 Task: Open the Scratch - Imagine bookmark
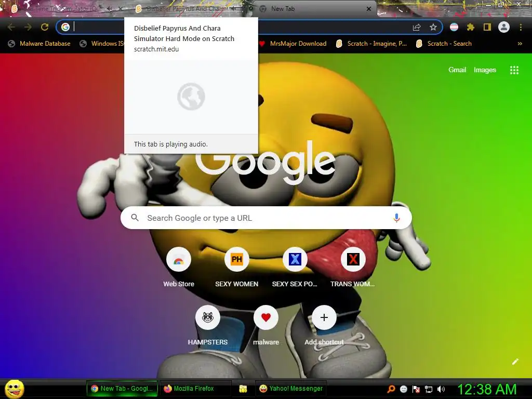(371, 44)
